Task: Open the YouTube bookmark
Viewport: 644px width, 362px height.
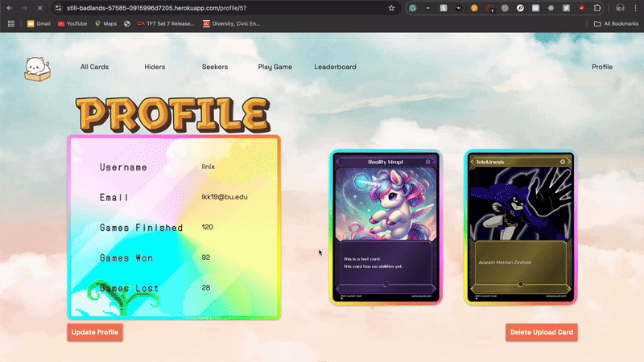Action: click(72, 24)
